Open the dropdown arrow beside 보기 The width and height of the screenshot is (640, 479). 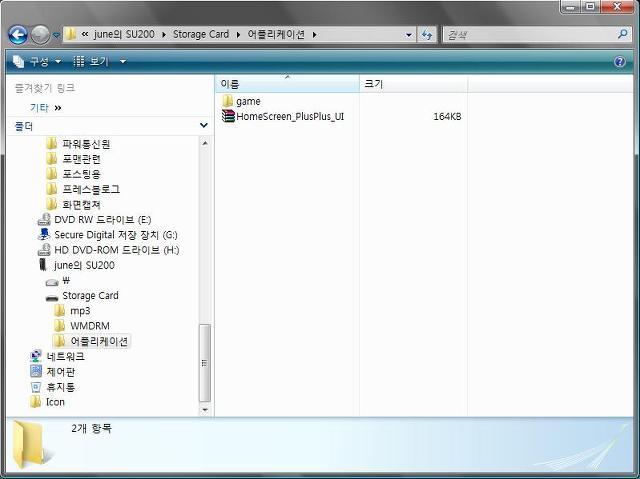click(x=122, y=62)
